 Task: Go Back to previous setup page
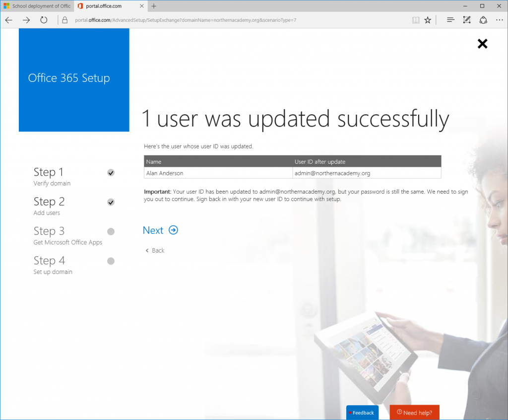(155, 250)
